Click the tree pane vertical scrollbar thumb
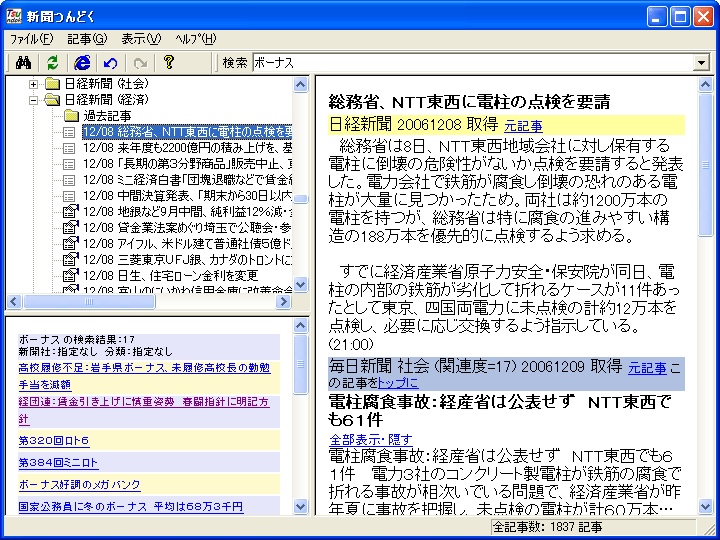The height and width of the screenshot is (540, 720). tap(300, 199)
